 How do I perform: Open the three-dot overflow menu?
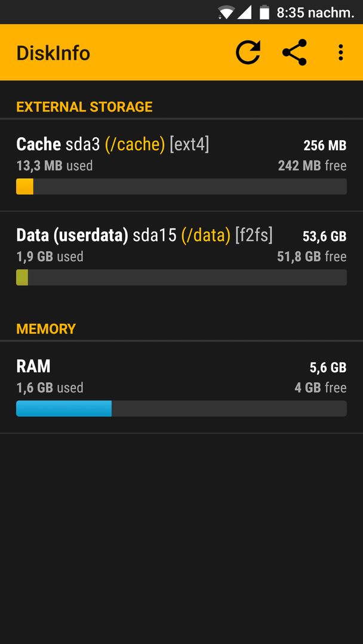(340, 52)
